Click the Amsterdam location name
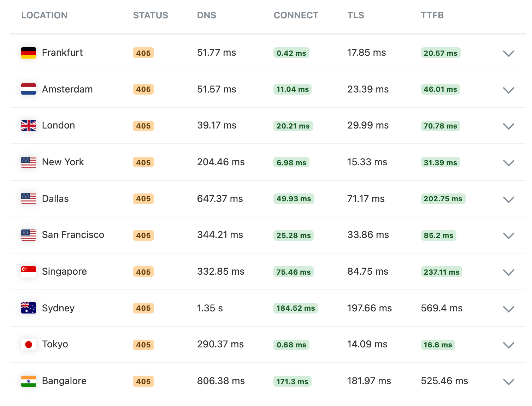The width and height of the screenshot is (532, 406). click(67, 89)
